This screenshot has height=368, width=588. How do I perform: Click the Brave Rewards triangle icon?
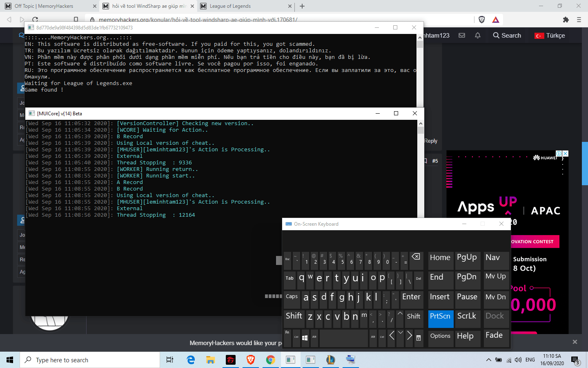pos(496,20)
